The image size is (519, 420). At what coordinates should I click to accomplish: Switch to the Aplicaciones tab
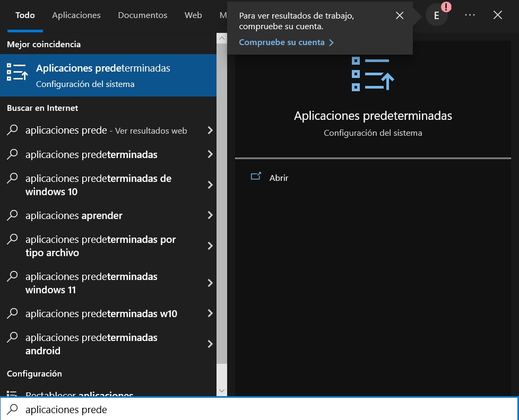(76, 15)
